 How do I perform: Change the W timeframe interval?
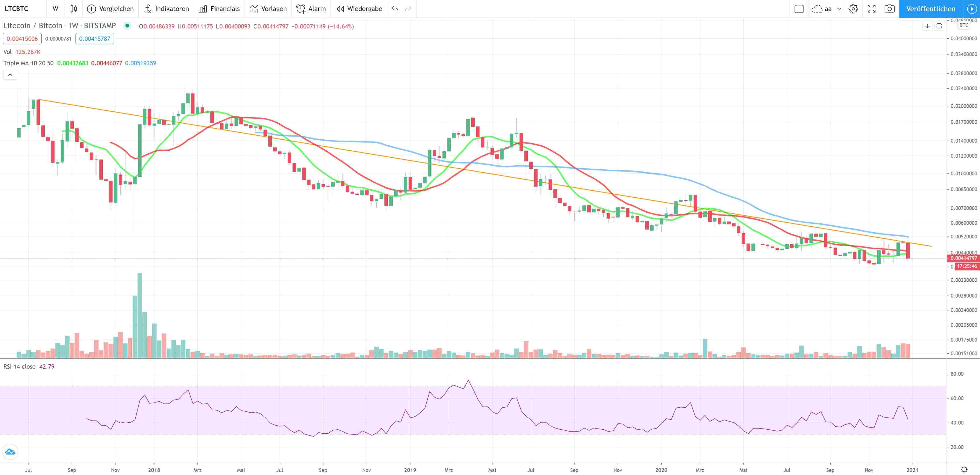pyautogui.click(x=56, y=9)
